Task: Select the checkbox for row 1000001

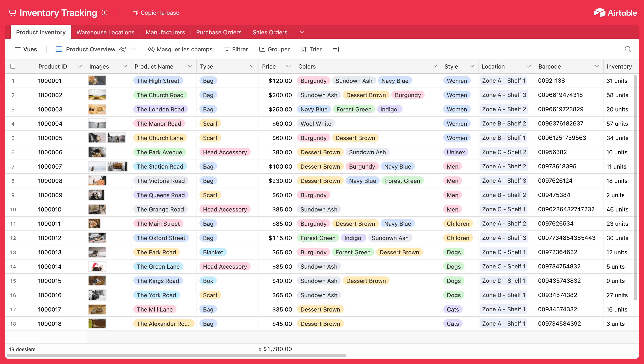Action: pyautogui.click(x=13, y=80)
